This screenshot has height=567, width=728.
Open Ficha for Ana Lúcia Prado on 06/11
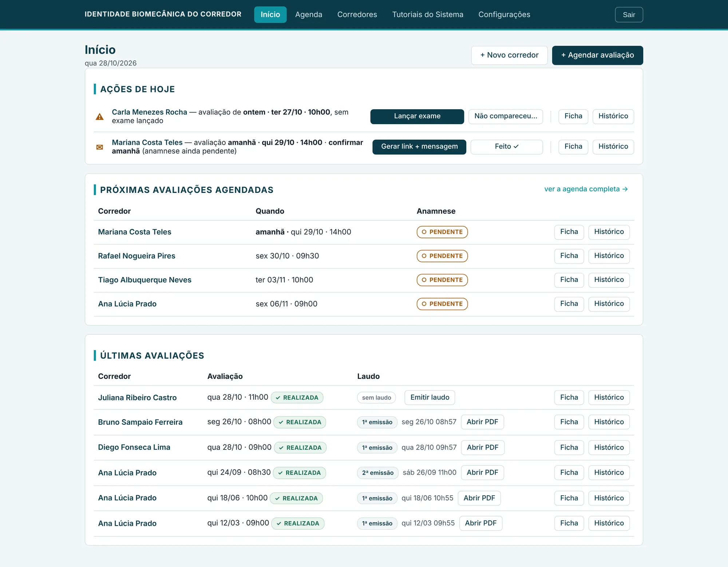(569, 304)
